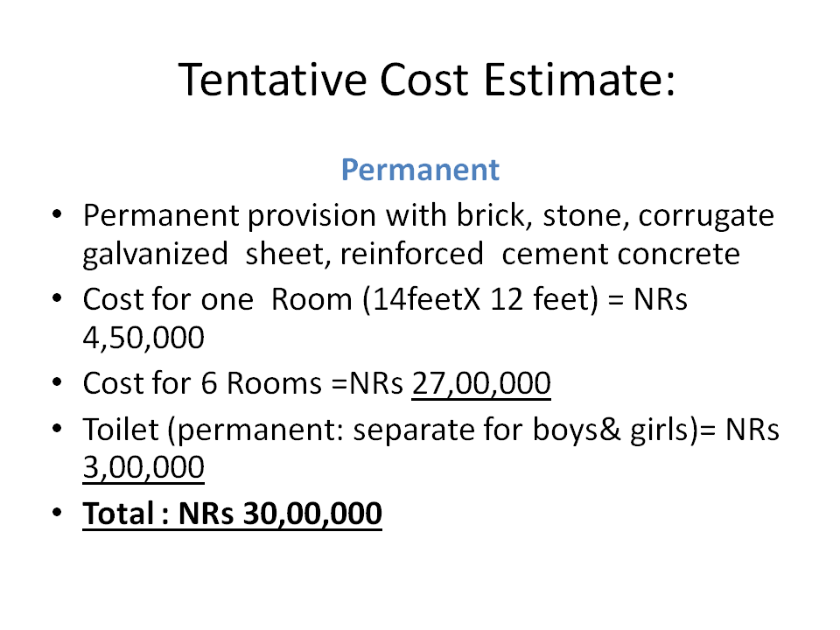
Task: Click the underlined amount 3,00,000
Action: [143, 467]
